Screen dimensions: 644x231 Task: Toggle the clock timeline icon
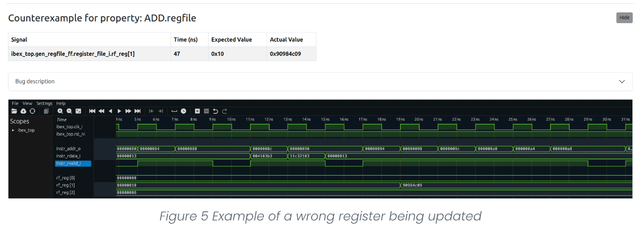[x=183, y=111]
